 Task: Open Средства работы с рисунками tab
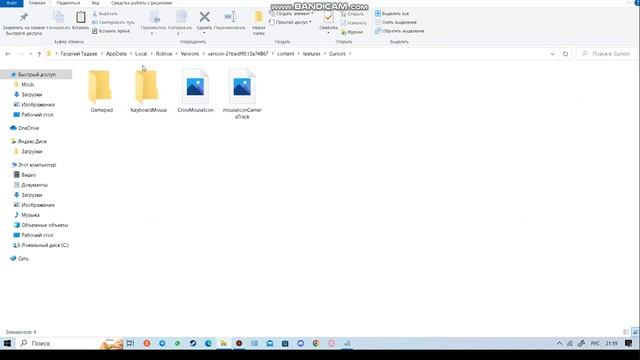[x=141, y=3]
